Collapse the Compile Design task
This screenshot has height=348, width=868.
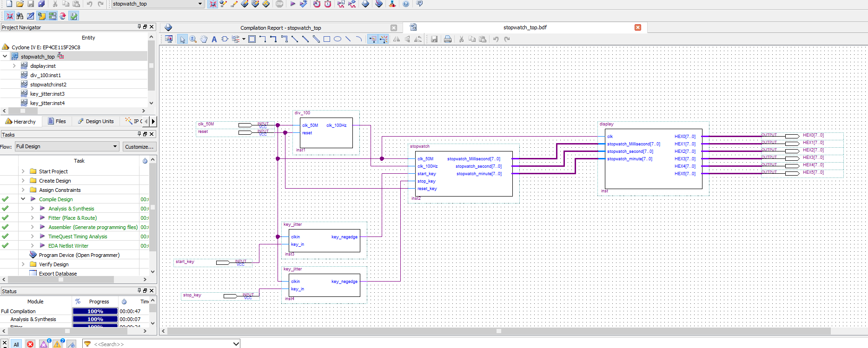click(x=23, y=199)
